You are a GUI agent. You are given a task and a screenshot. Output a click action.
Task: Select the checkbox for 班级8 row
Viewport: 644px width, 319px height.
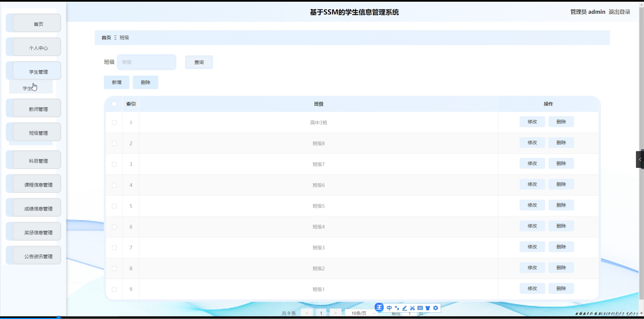pos(114,144)
